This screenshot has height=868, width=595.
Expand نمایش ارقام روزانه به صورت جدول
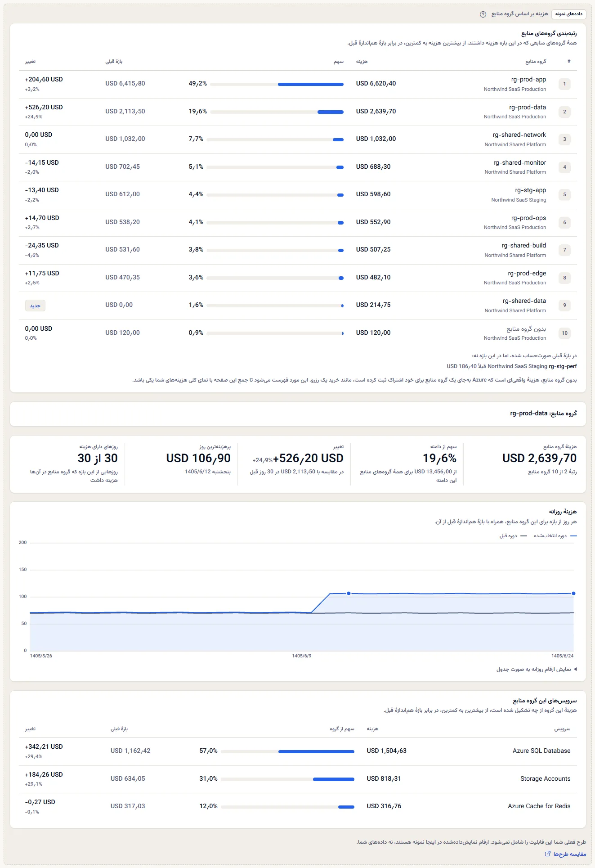537,669
